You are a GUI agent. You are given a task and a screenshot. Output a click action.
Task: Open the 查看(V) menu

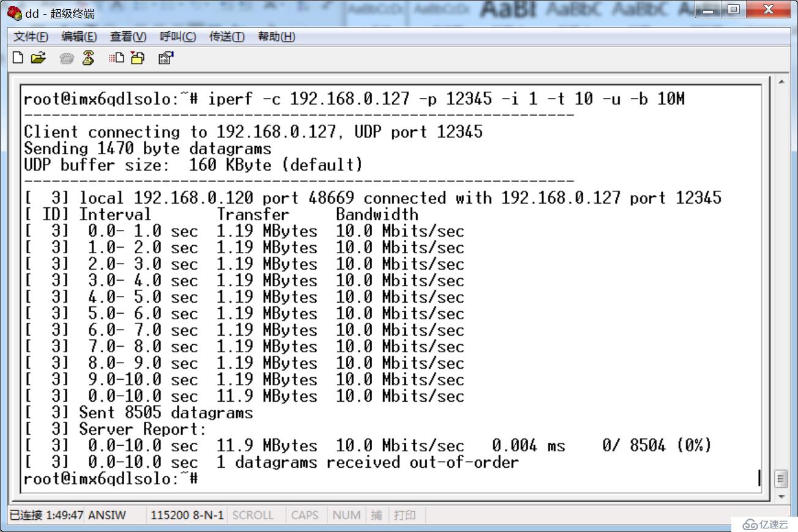click(128, 37)
